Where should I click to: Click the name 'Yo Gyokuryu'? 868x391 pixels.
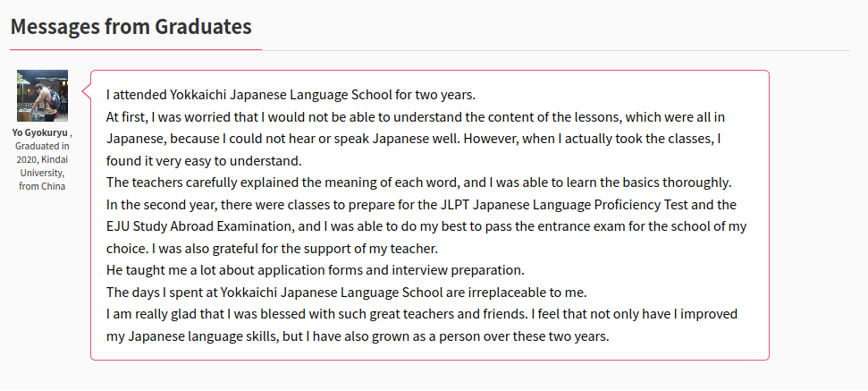40,133
